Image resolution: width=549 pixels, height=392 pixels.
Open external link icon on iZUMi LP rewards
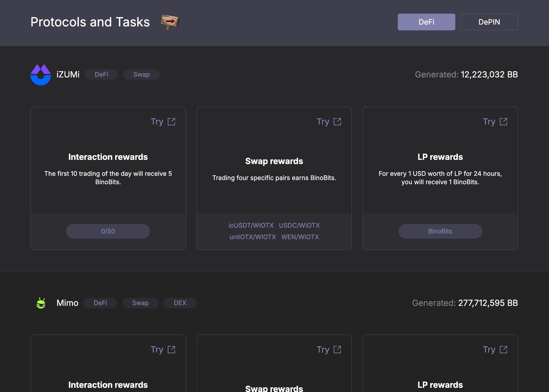503,122
